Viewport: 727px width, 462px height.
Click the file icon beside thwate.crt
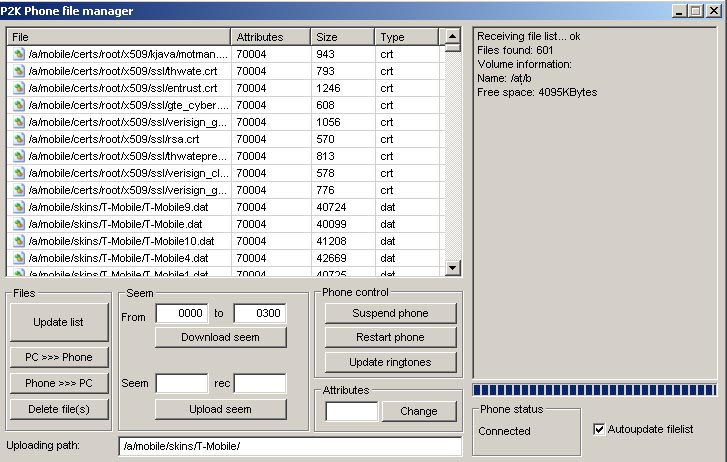click(18, 71)
